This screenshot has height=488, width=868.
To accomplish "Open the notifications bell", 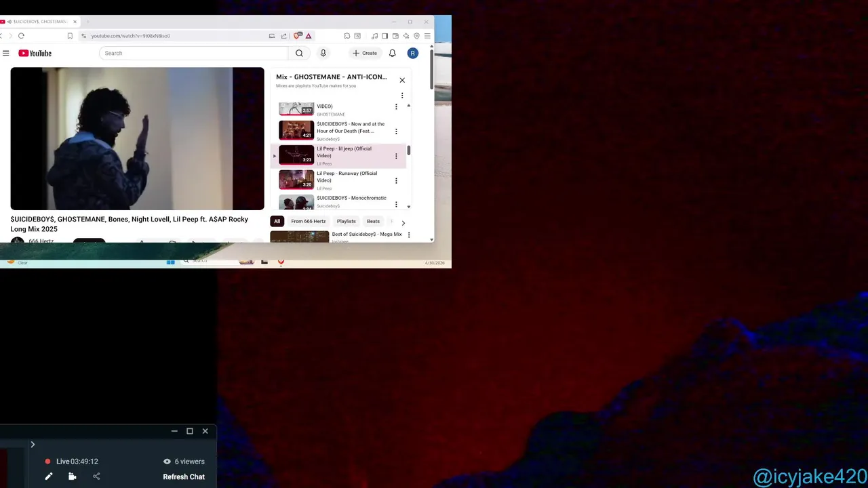I will point(392,53).
